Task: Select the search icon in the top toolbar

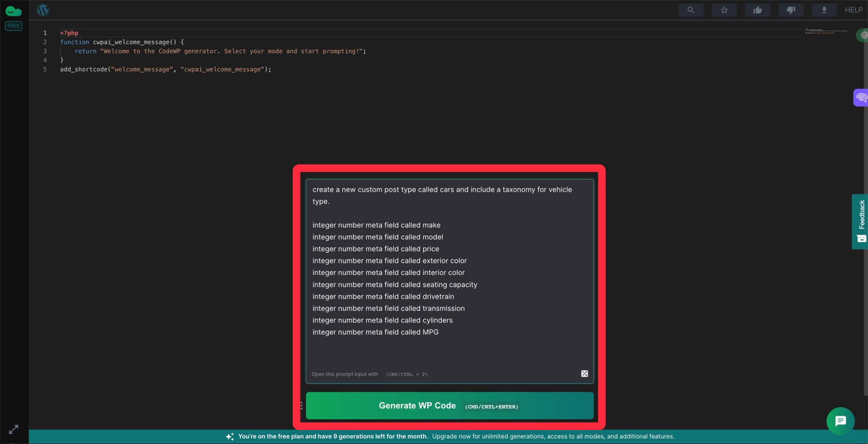Action: [x=691, y=10]
